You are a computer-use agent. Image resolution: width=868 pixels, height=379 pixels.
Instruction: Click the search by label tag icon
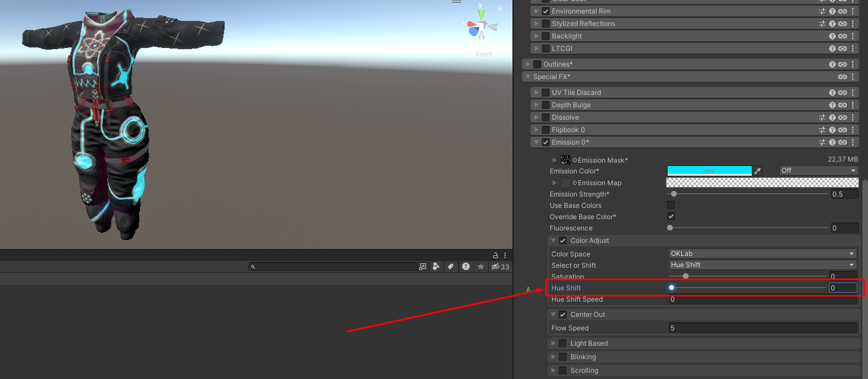click(x=451, y=267)
